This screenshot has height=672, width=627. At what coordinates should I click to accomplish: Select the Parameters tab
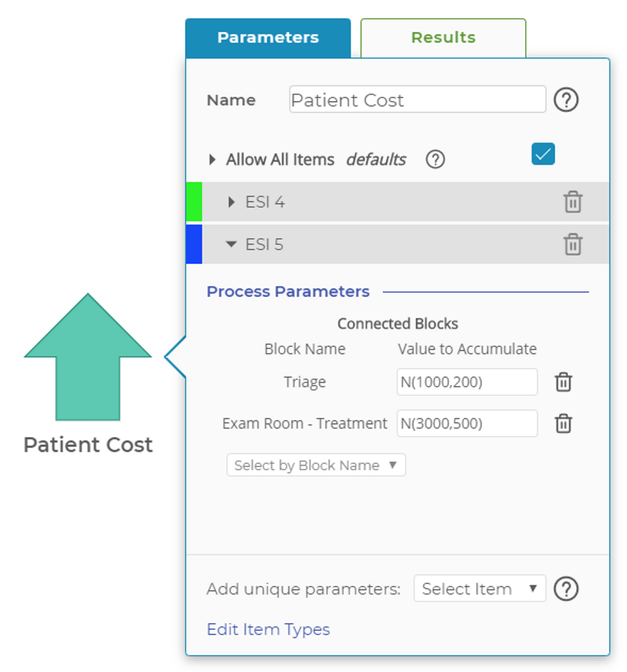click(x=268, y=38)
